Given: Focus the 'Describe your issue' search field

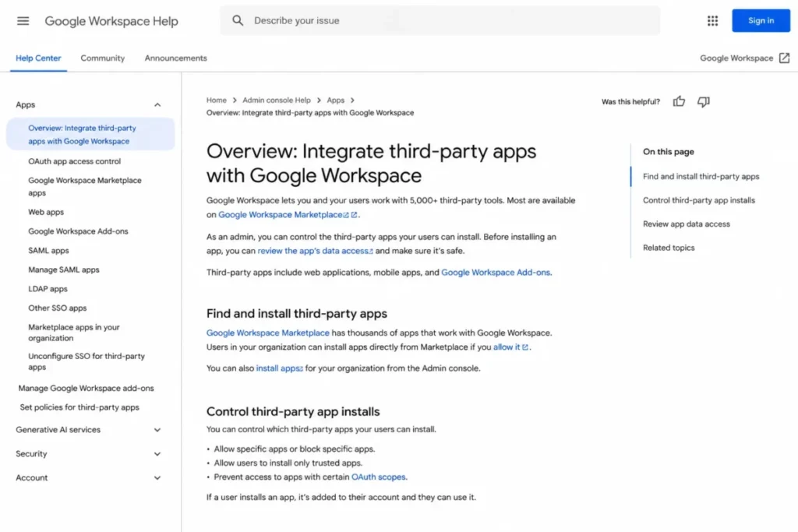Looking at the screenshot, I should [x=440, y=20].
